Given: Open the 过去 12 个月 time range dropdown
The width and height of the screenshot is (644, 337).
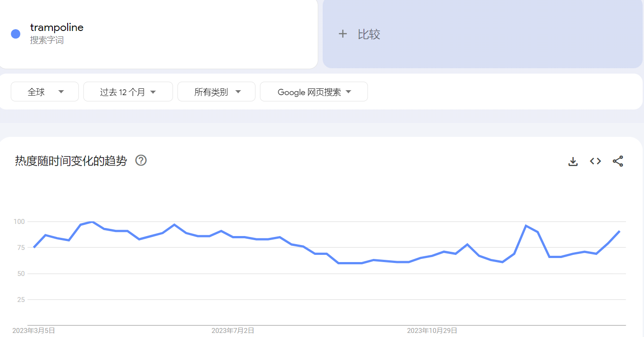Looking at the screenshot, I should coord(128,92).
